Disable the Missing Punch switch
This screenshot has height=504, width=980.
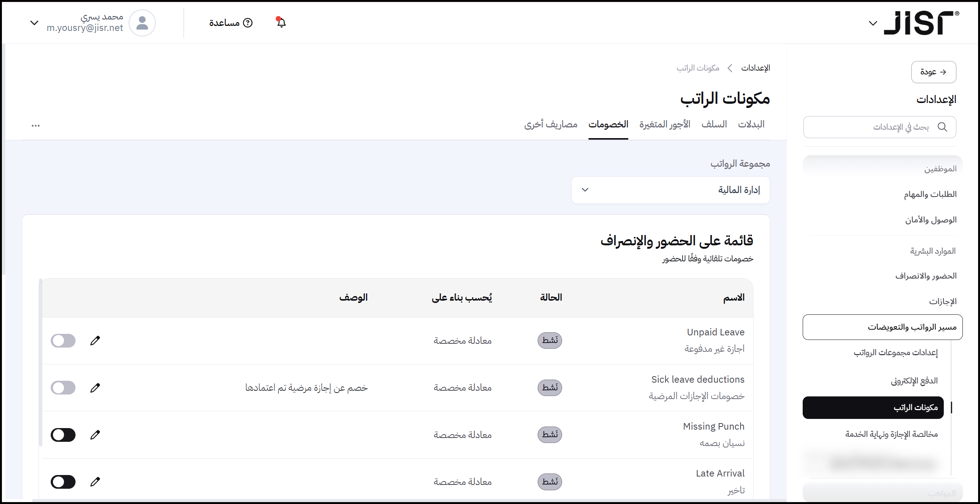(x=63, y=435)
